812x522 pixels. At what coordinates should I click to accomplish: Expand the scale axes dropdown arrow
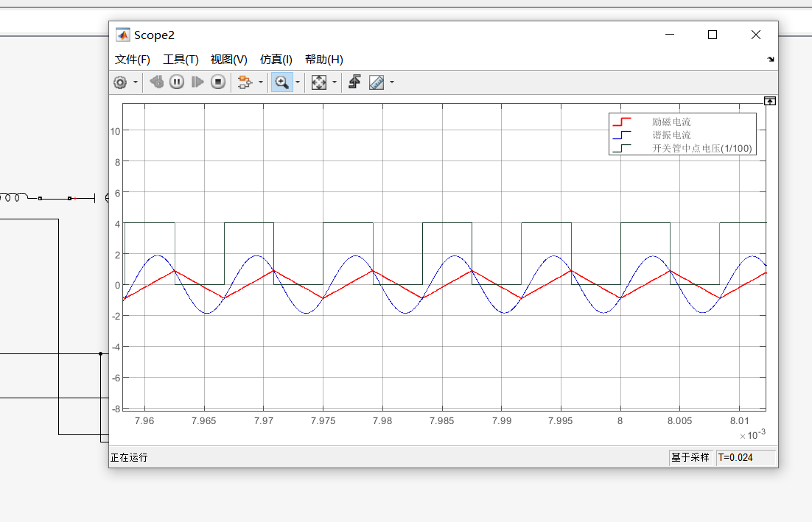[335, 82]
